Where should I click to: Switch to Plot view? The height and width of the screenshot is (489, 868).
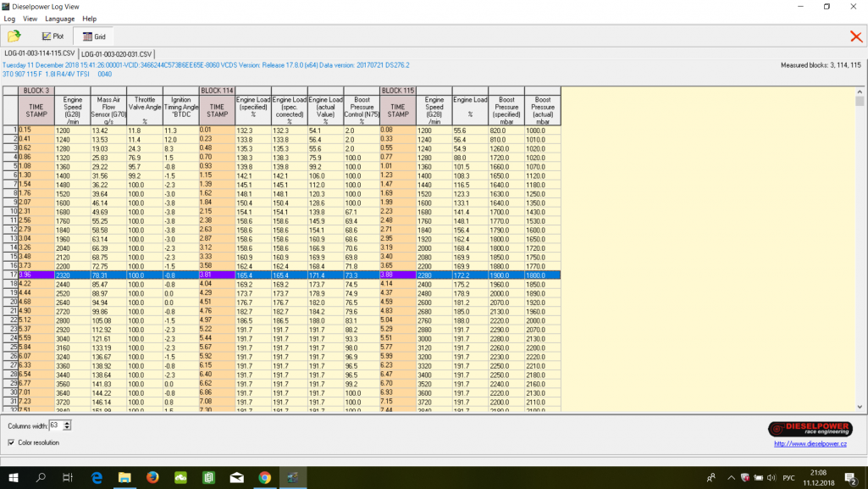(x=53, y=36)
